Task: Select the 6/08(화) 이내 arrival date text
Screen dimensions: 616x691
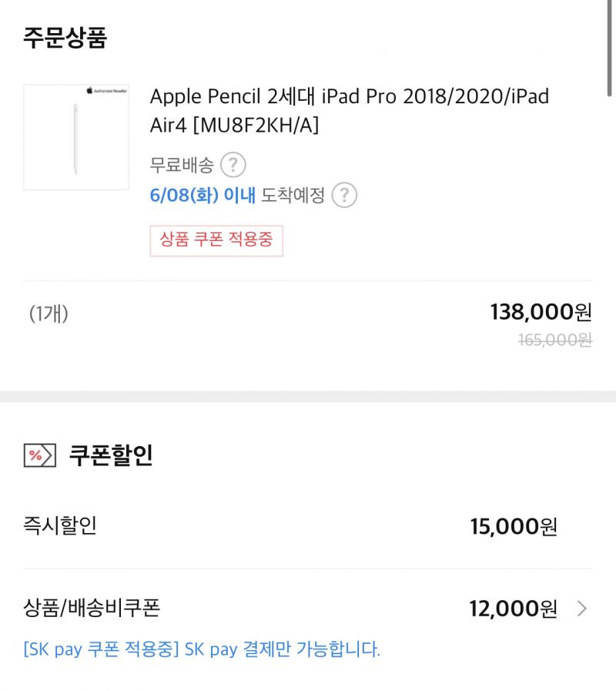Action: pyautogui.click(x=203, y=195)
